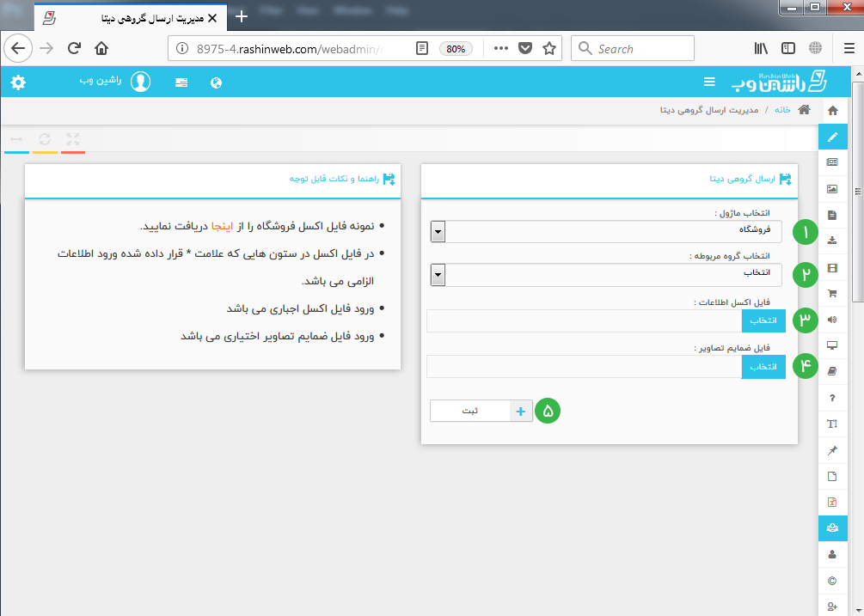864x616 pixels.
Task: Toggle reader view icon in the address bar
Action: (x=421, y=48)
